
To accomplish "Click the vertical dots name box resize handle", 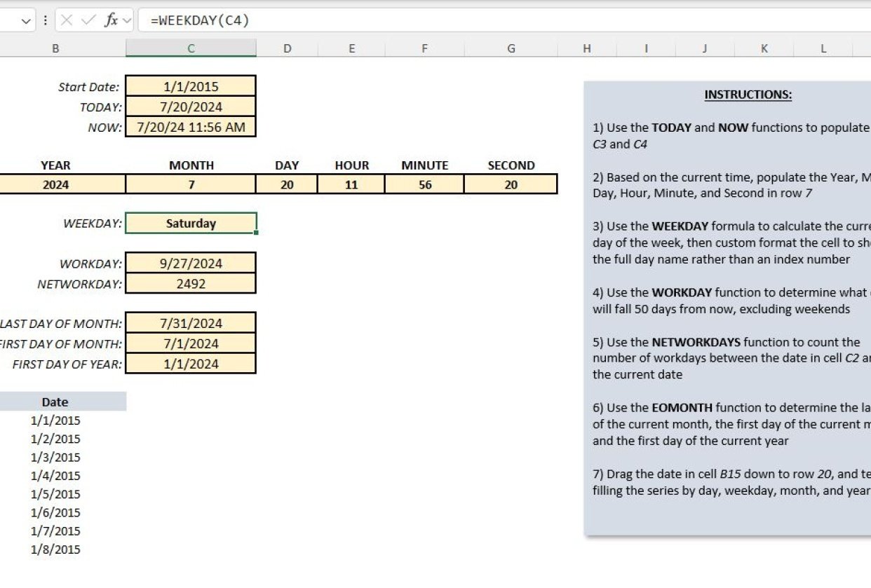I will [46, 20].
